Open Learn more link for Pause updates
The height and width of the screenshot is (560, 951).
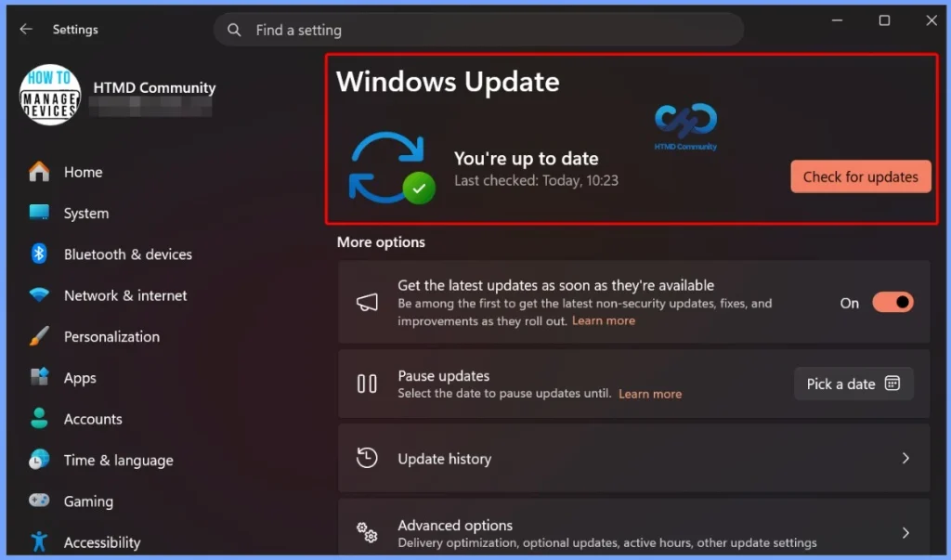(x=649, y=394)
